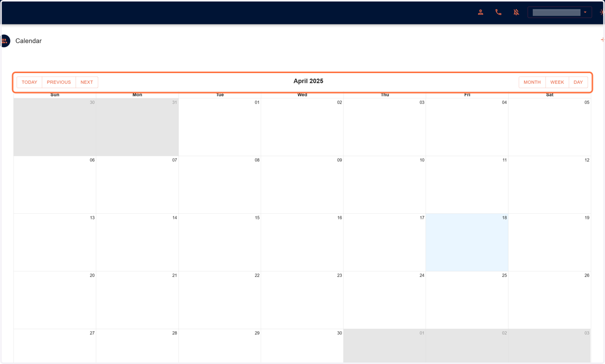The width and height of the screenshot is (605, 364).
Task: Click day 14 on Monday
Action: 137,242
